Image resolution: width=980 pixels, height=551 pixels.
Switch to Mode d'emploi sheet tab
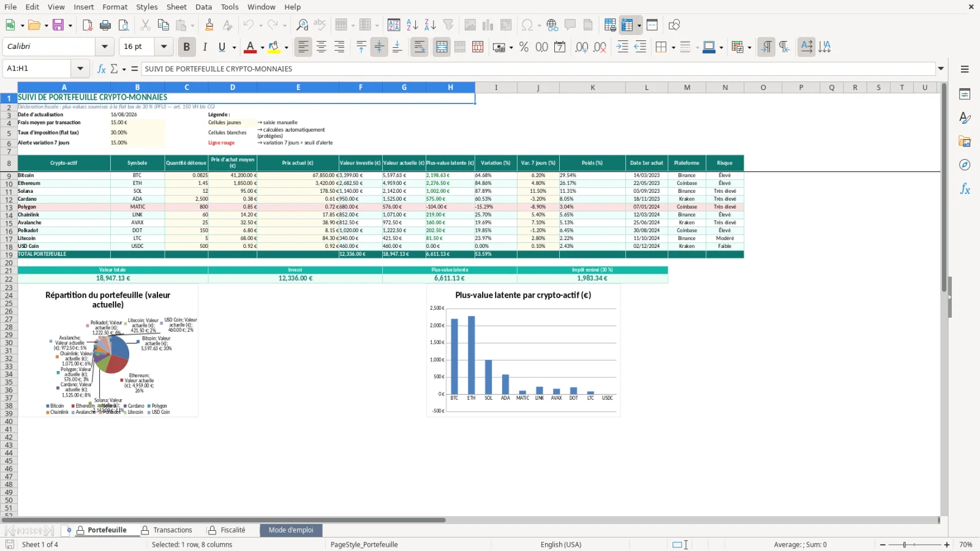pyautogui.click(x=291, y=530)
